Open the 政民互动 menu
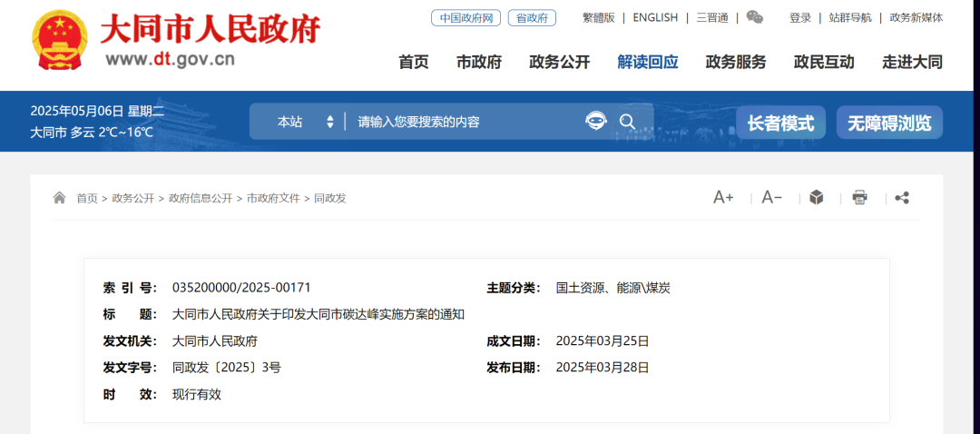 [x=824, y=62]
